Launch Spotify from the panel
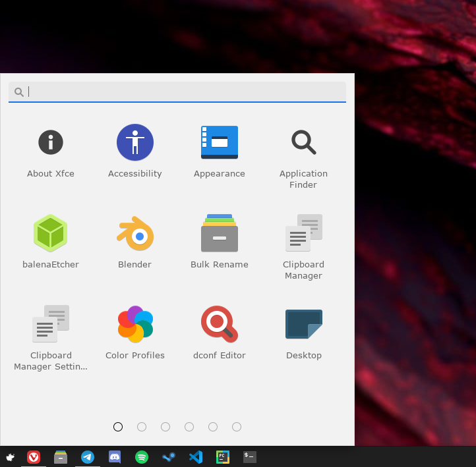476x467 pixels. (142, 457)
